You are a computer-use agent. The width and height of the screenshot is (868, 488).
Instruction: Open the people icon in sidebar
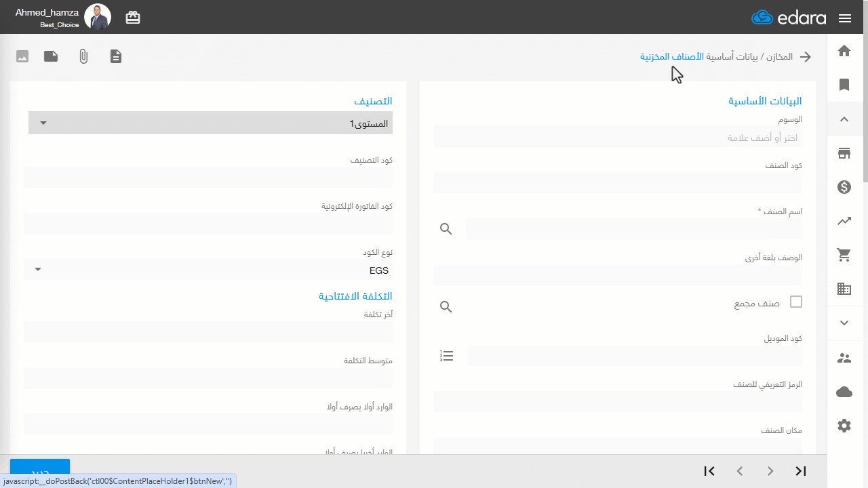[844, 358]
